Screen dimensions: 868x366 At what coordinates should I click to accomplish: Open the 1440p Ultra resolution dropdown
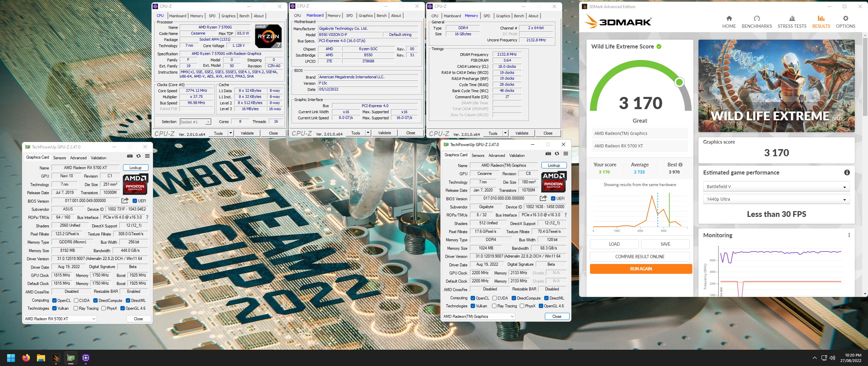pyautogui.click(x=776, y=199)
